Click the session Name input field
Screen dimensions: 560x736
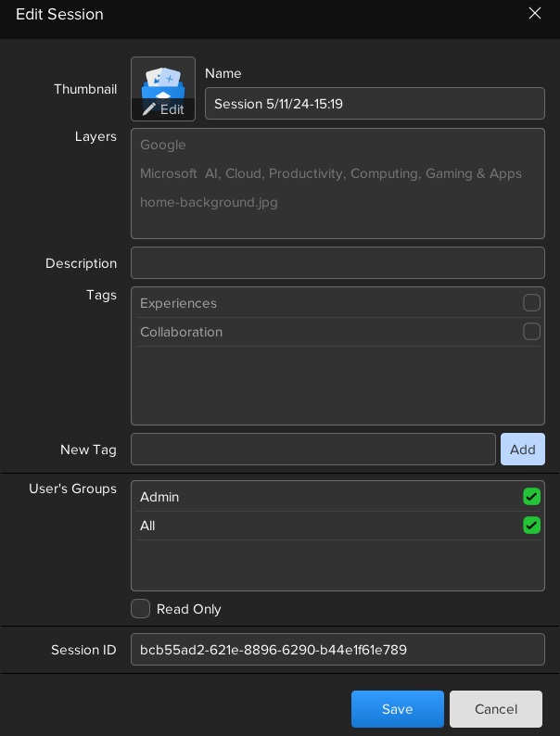[374, 104]
